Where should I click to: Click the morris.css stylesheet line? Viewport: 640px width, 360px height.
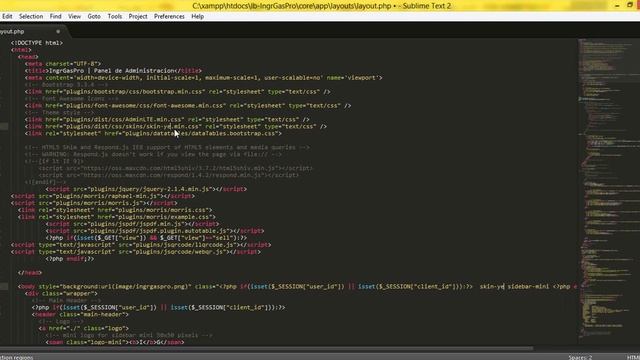(115, 210)
